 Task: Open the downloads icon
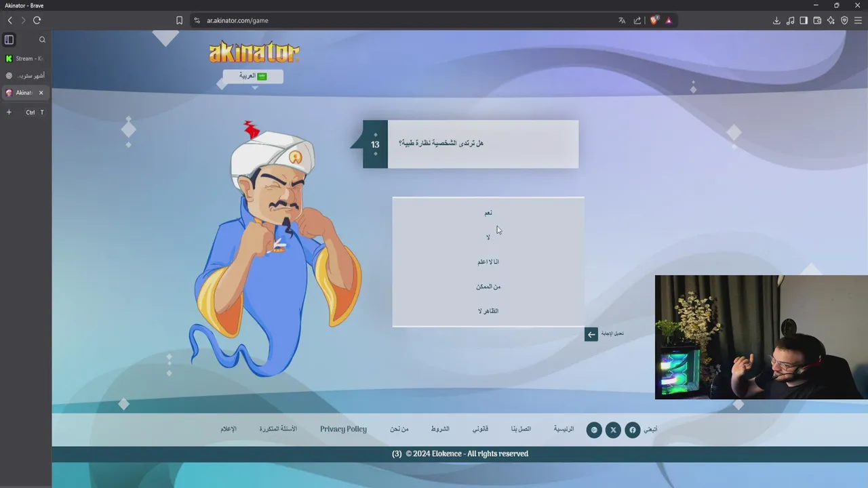tap(776, 20)
